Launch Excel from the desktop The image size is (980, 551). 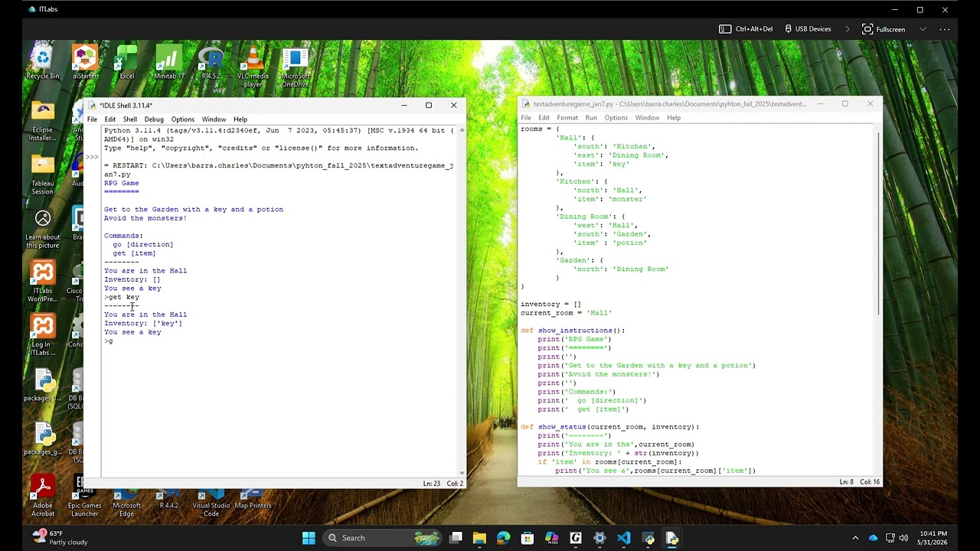(x=127, y=63)
